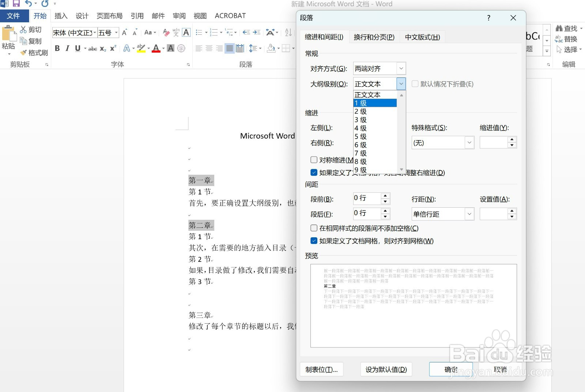Open the 制表位 tab settings
This screenshot has width=585, height=392.
pyautogui.click(x=322, y=369)
